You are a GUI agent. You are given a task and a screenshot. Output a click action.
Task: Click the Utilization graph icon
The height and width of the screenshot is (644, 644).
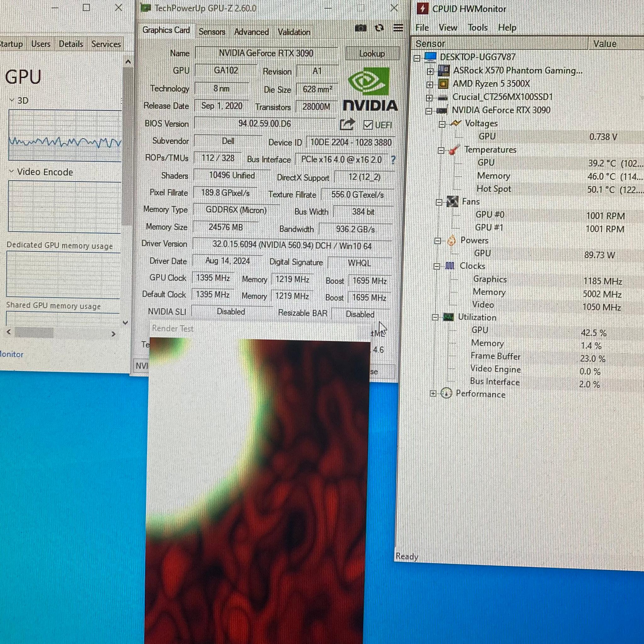[448, 317]
